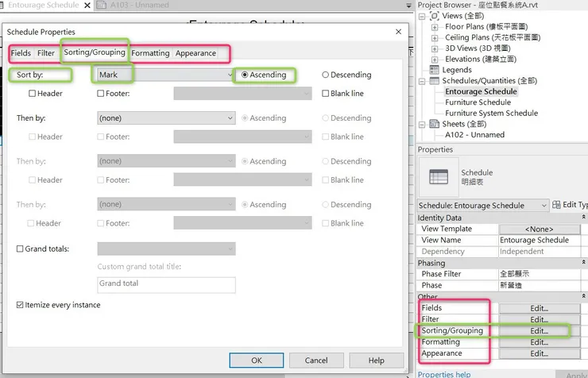This screenshot has height=378, width=588.
Task: Collapse the Sheets node
Action: pyautogui.click(x=422, y=125)
